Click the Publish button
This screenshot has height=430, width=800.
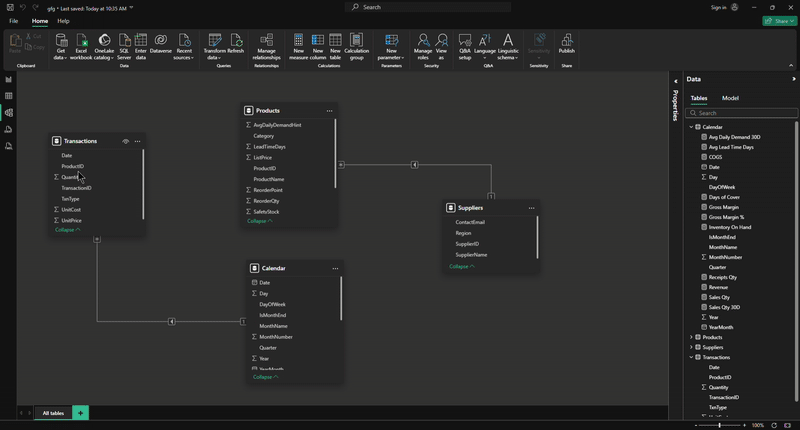point(566,43)
